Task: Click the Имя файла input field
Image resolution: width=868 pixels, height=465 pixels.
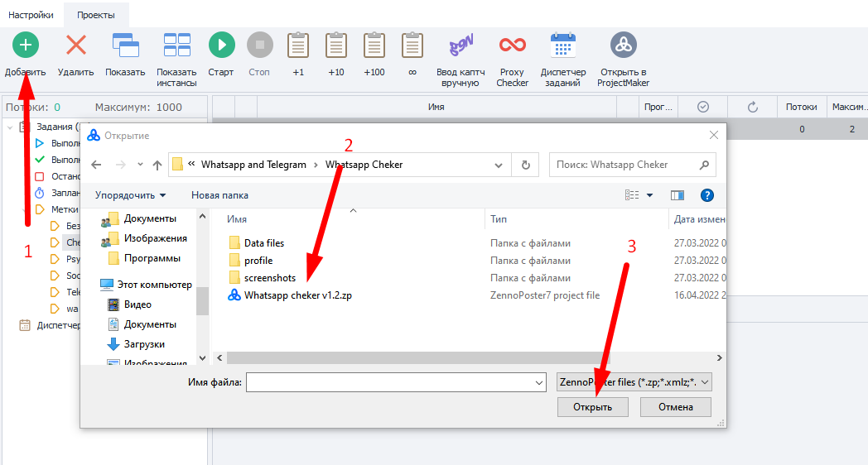Action: click(x=397, y=382)
